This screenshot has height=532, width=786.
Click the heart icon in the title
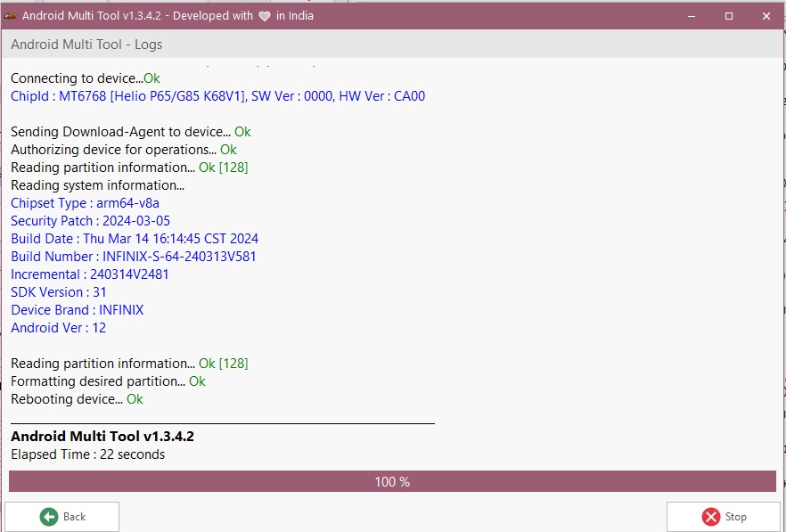(265, 16)
